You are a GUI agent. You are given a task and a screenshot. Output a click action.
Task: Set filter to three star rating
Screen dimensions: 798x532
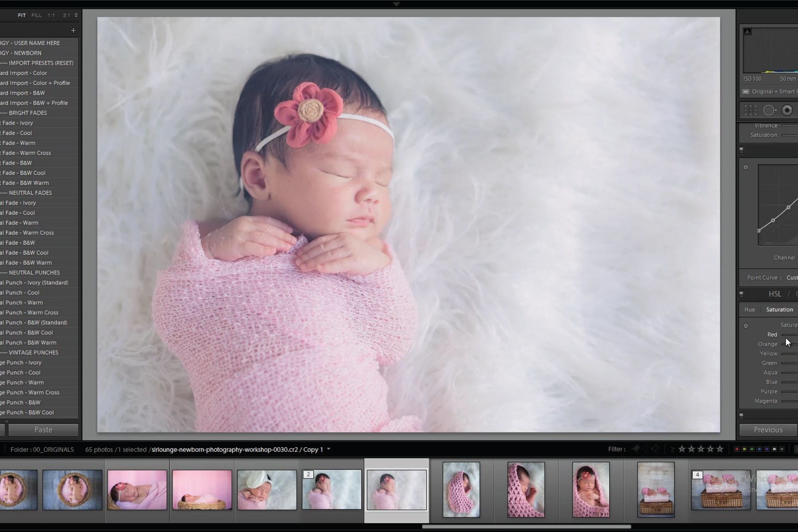coord(701,449)
